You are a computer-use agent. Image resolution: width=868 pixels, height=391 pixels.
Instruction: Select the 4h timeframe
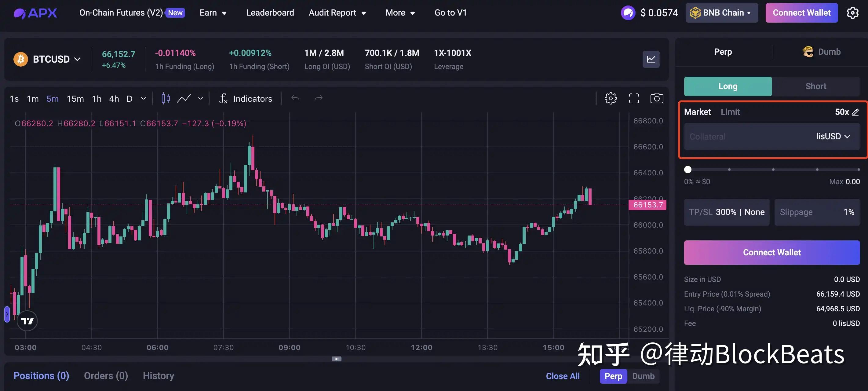click(x=114, y=99)
